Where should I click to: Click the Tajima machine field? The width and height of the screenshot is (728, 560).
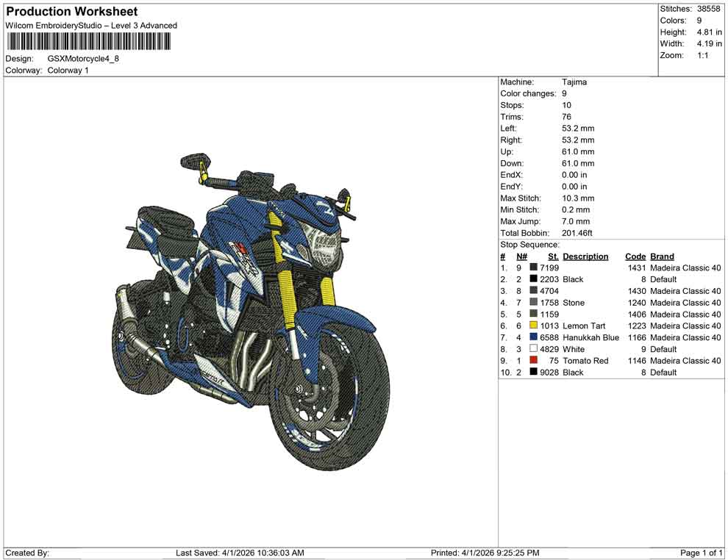pyautogui.click(x=575, y=82)
